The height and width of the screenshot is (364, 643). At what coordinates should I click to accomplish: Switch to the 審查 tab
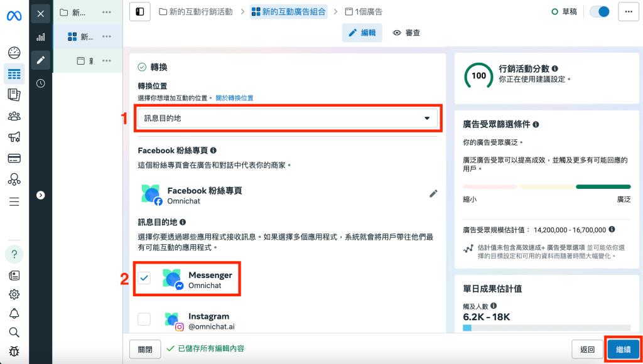pos(406,33)
